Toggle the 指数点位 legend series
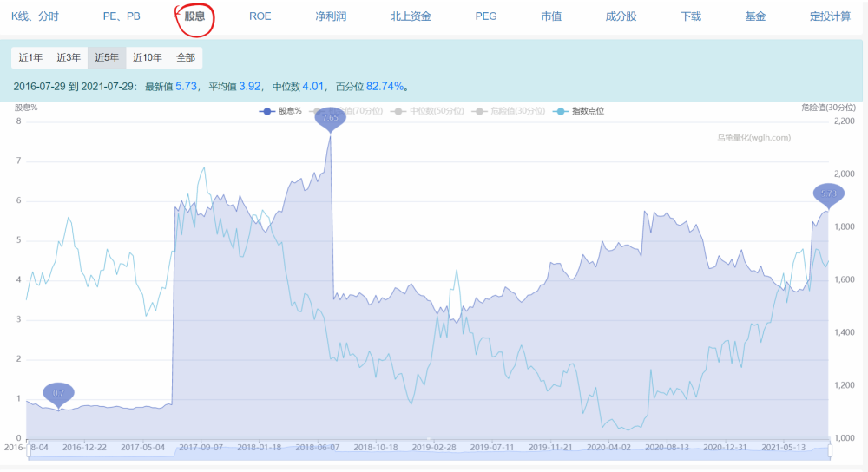The image size is (868, 472). (578, 111)
